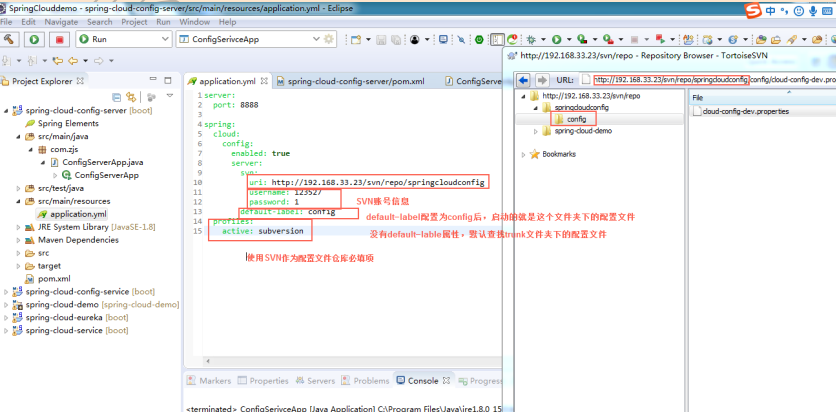Switch to spring-cloud-config-server/pom.xml tab
The image size is (836, 412).
pyautogui.click(x=350, y=82)
